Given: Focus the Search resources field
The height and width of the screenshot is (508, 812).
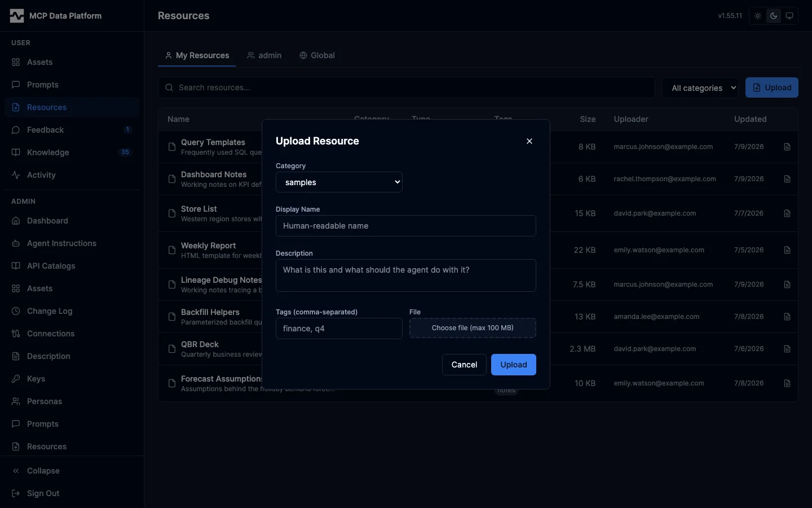Looking at the screenshot, I should (407, 87).
